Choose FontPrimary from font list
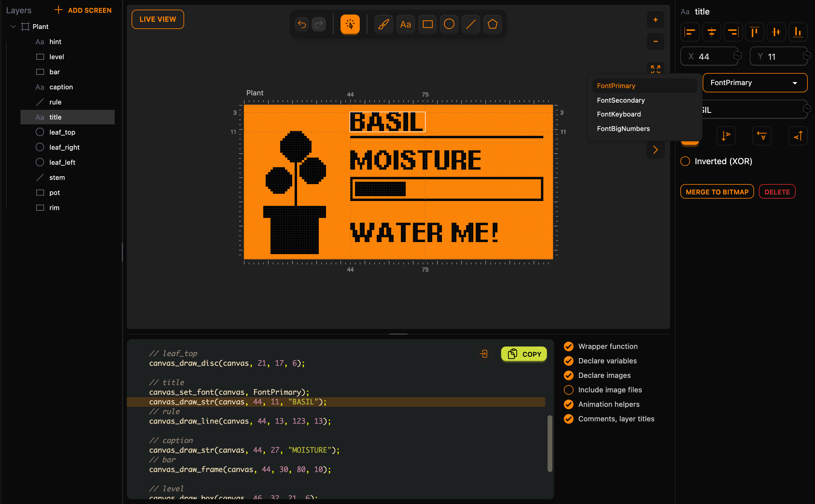The image size is (815, 504). pyautogui.click(x=644, y=86)
